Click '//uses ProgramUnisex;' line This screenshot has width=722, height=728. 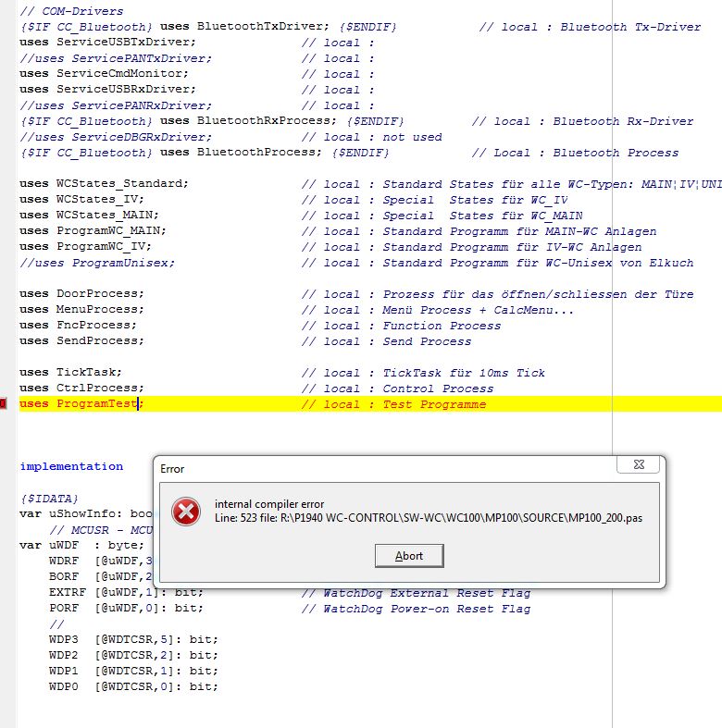pos(97,264)
